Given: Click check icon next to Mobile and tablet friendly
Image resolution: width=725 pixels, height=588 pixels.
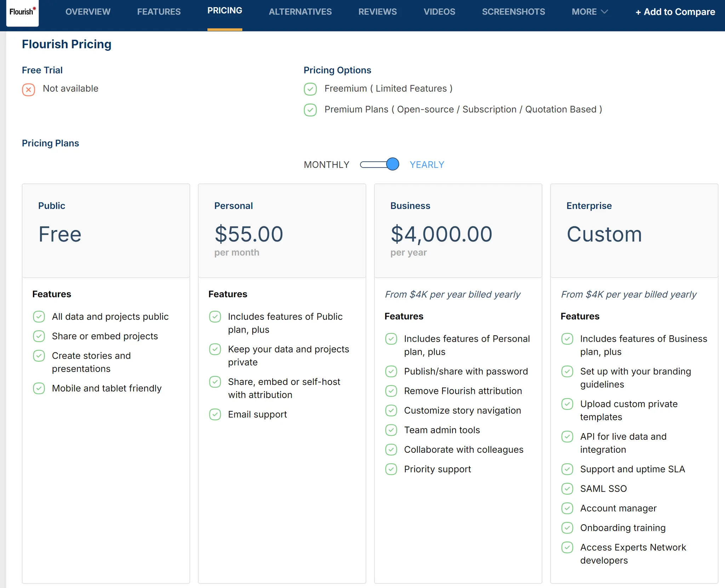Looking at the screenshot, I should click(x=39, y=388).
